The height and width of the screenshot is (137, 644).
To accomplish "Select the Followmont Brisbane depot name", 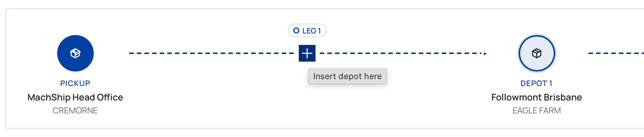I will pos(537,97).
